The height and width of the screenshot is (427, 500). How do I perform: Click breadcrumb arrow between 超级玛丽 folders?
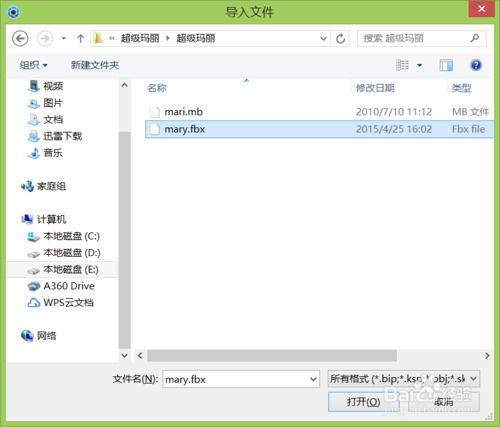pyautogui.click(x=168, y=39)
